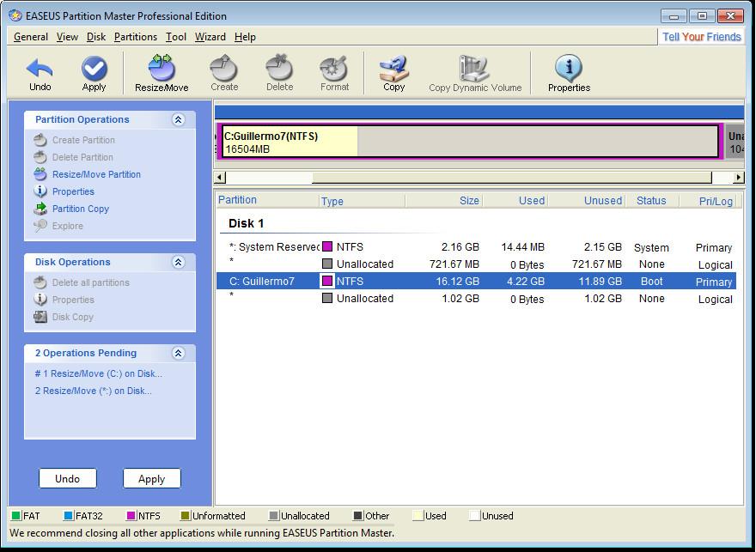This screenshot has width=756, height=552.
Task: Open the Partitions menu
Action: tap(136, 37)
